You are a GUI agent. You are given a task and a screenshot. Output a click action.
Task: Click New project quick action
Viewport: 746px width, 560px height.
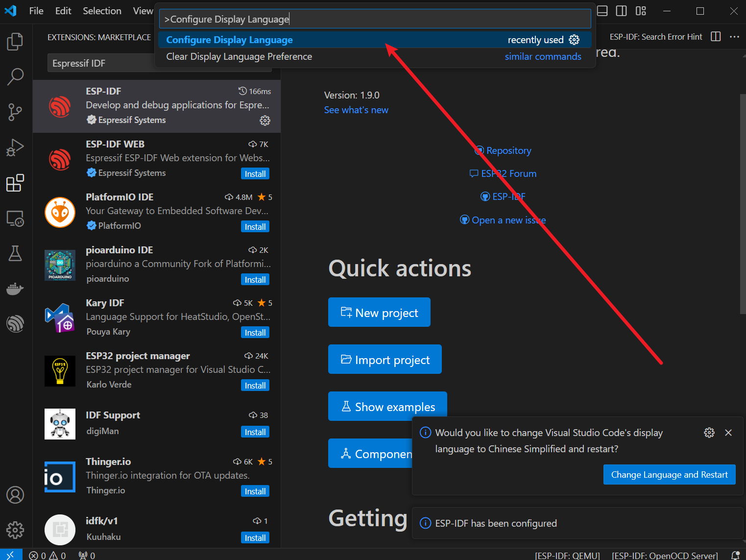[379, 312]
